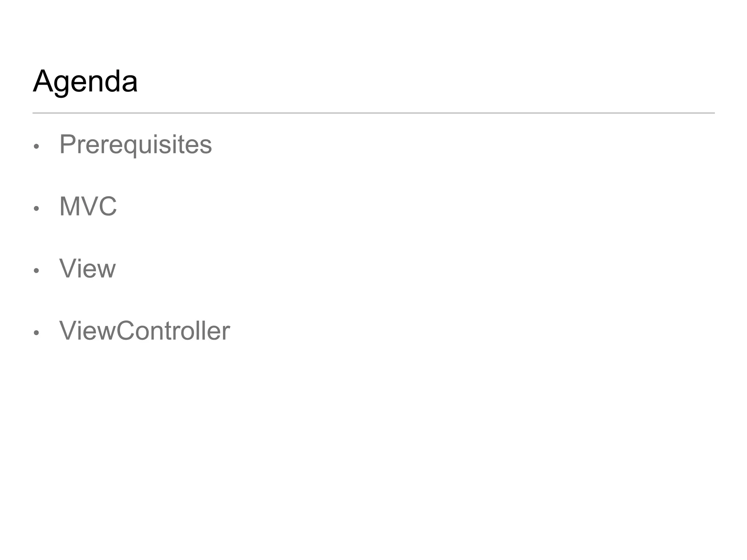Click the bullet dot before ViewController
This screenshot has width=747, height=560.
click(36, 333)
